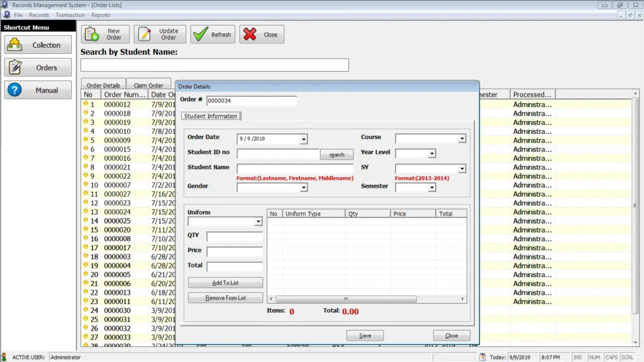Toggle the CAPS indicator in the status bar
This screenshot has width=644, height=362.
tap(613, 357)
